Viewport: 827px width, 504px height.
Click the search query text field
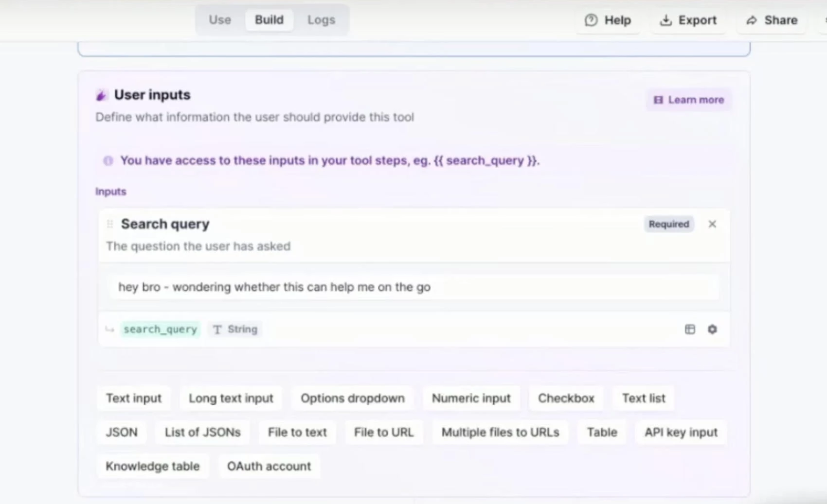tap(414, 287)
